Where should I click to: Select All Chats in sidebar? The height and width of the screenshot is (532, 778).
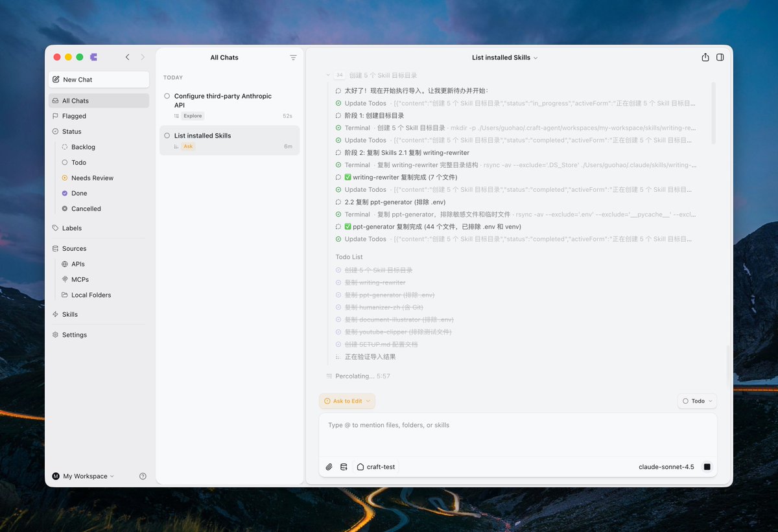point(99,100)
